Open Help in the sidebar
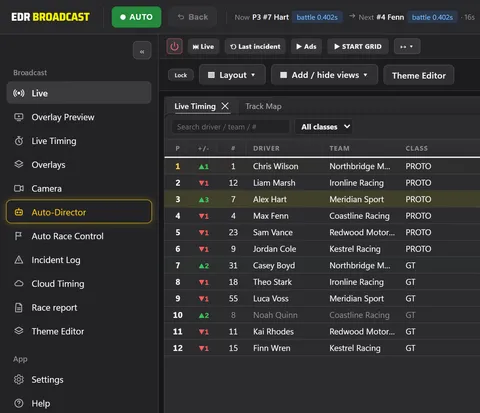The height and width of the screenshot is (413, 480). (x=79, y=403)
